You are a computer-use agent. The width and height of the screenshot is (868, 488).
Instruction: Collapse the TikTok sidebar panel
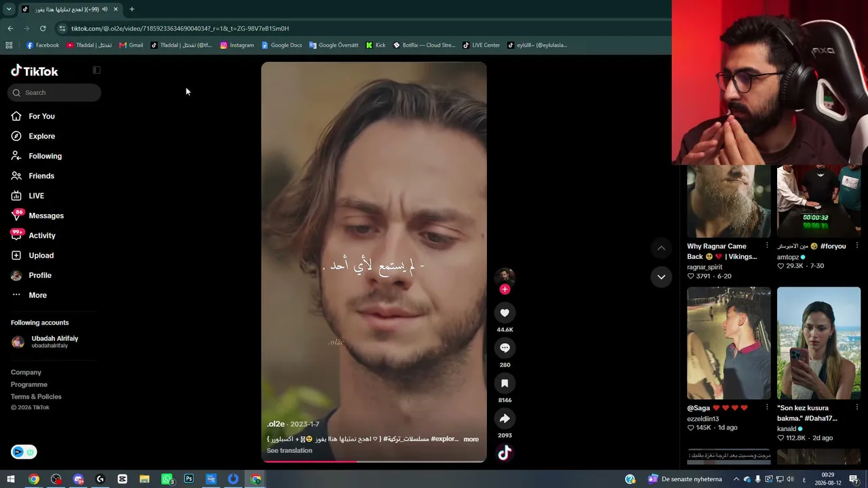click(96, 70)
